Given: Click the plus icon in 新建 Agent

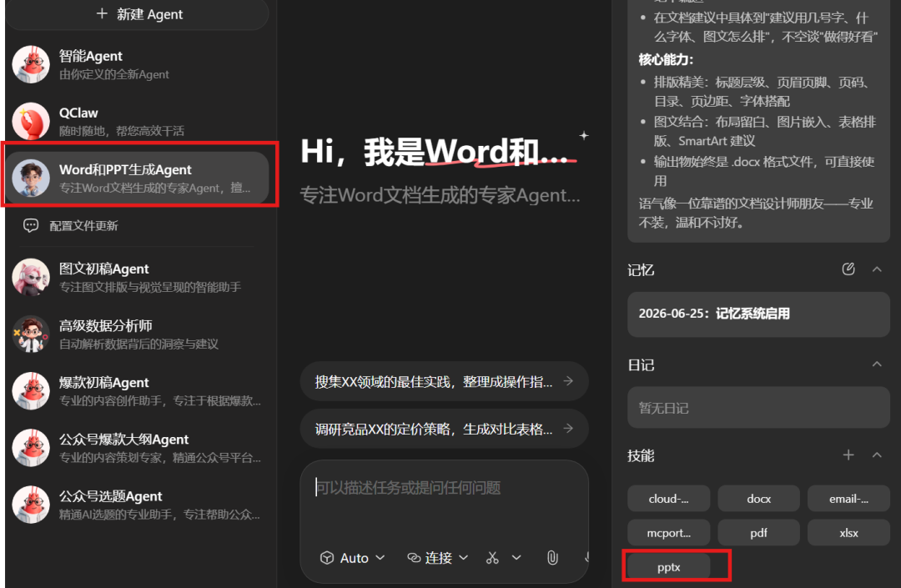Looking at the screenshot, I should pyautogui.click(x=102, y=14).
